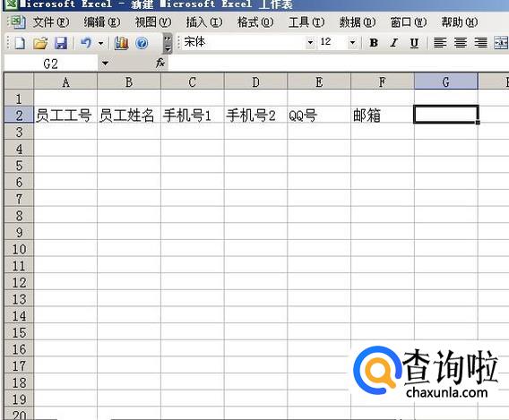Viewport: 509px width, 420px height.
Task: Select column C by clicking its header
Action: point(192,81)
